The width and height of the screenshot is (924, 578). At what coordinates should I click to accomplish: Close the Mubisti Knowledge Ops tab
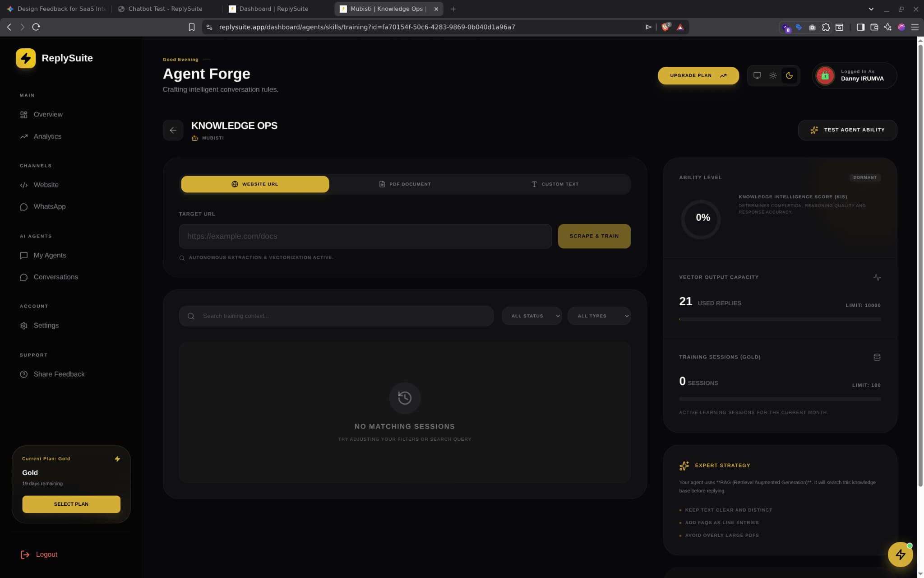pos(436,9)
